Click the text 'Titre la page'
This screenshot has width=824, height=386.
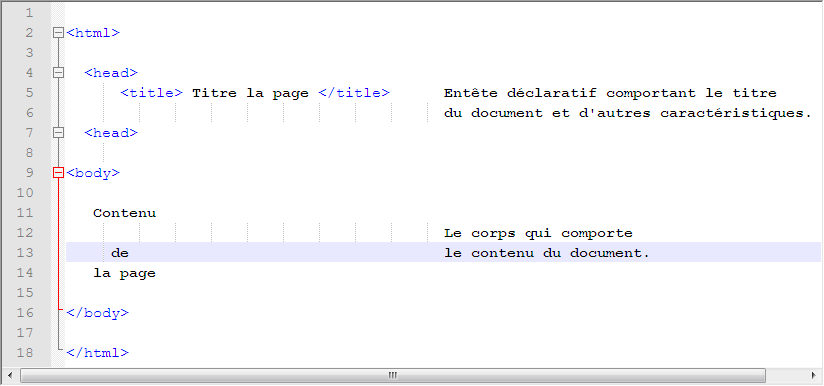tap(250, 93)
